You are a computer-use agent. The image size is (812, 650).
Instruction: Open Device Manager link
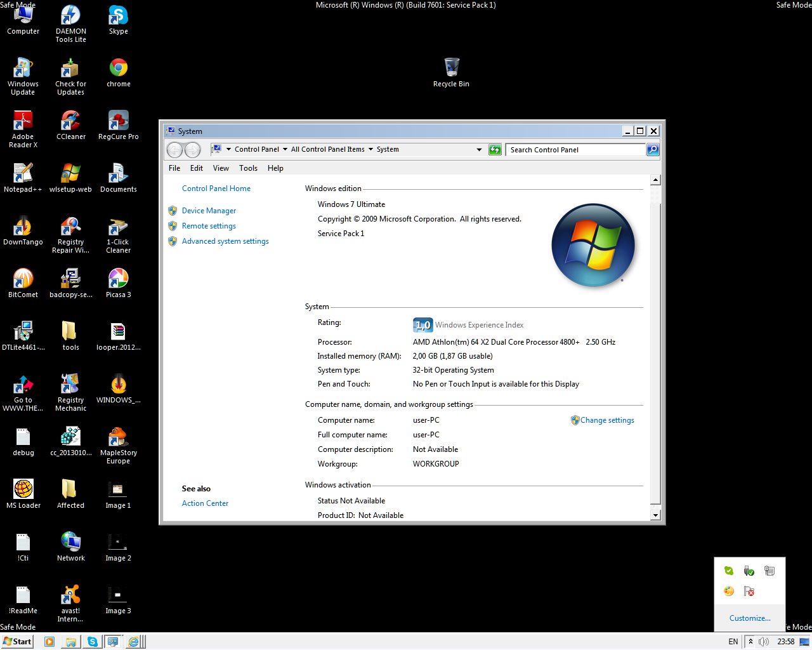click(x=209, y=211)
